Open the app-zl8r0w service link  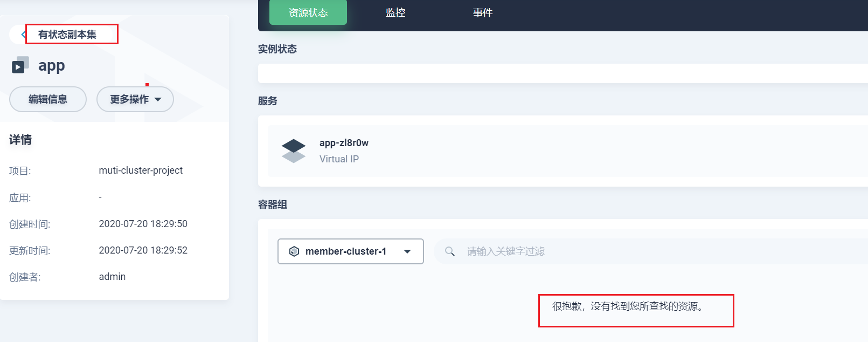344,143
